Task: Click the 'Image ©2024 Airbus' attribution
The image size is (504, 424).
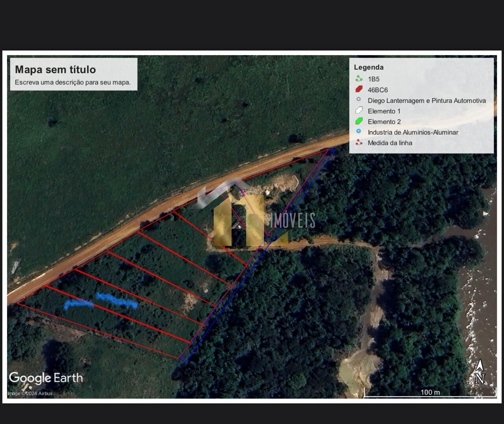Action: [x=30, y=393]
